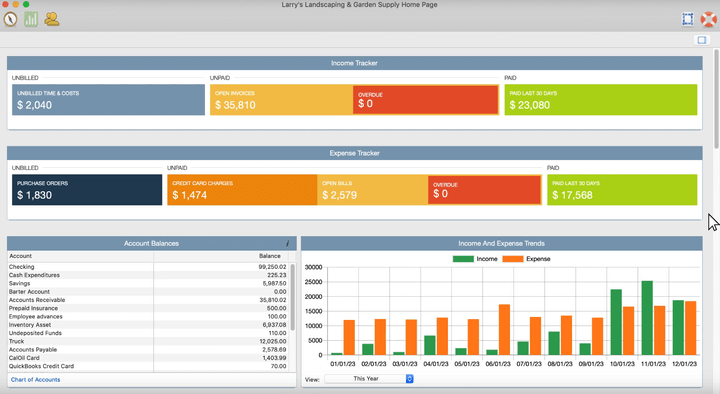Click the info icon in Account Balances header

click(x=287, y=243)
